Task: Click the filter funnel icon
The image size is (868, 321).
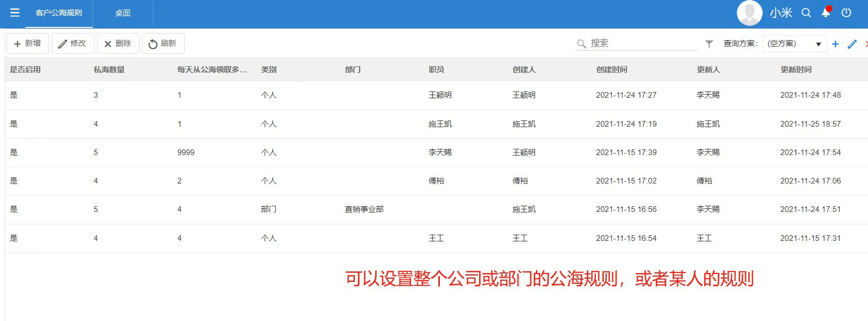Action: [x=709, y=44]
